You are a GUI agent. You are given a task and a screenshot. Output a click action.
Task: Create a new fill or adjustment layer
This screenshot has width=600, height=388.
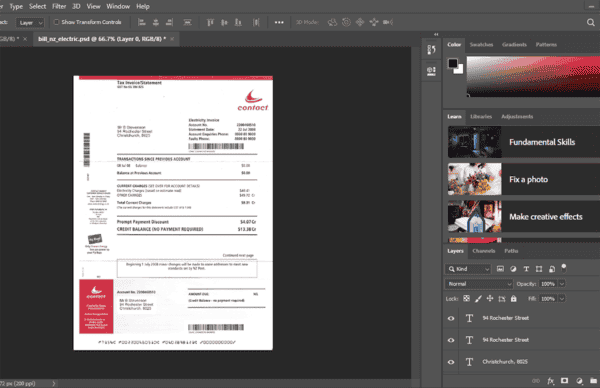(x=579, y=381)
